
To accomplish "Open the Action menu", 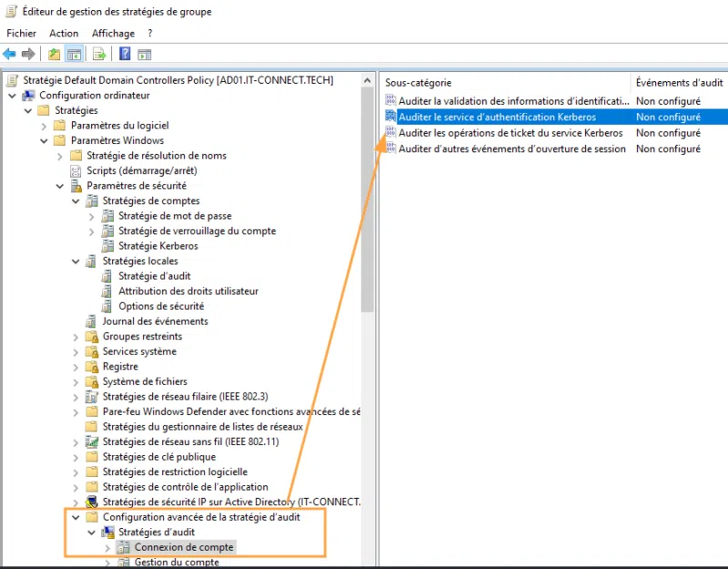I will 64,34.
